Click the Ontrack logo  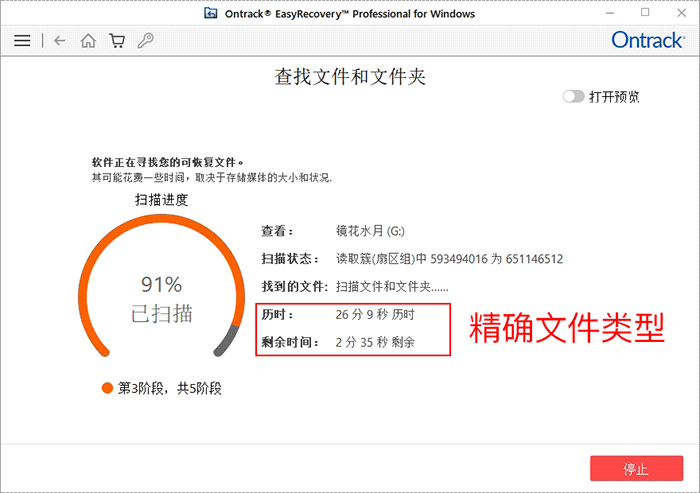(647, 41)
